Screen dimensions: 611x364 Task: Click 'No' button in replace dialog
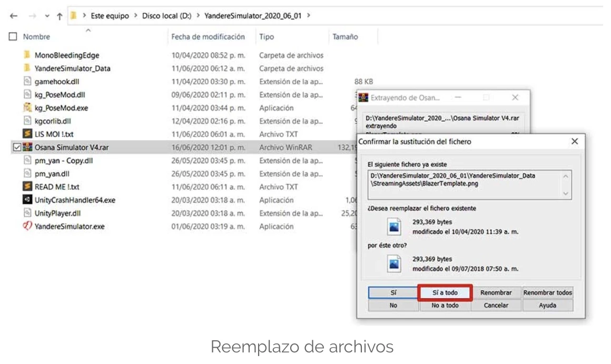[393, 306]
